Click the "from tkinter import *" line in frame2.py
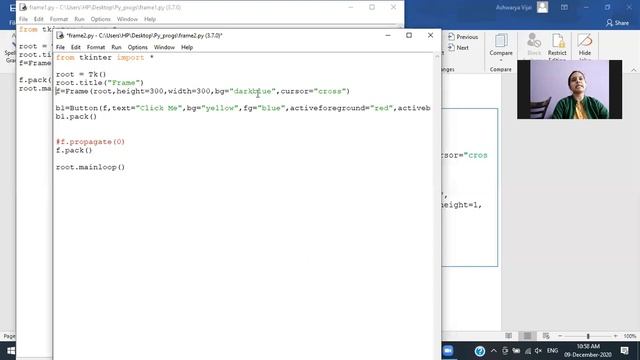The image size is (640, 360). 105,58
